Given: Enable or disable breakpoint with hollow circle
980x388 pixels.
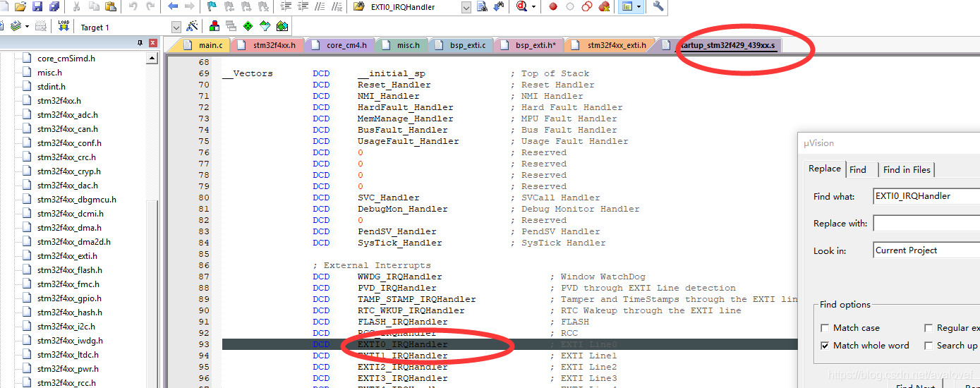Looking at the screenshot, I should click(x=570, y=6).
